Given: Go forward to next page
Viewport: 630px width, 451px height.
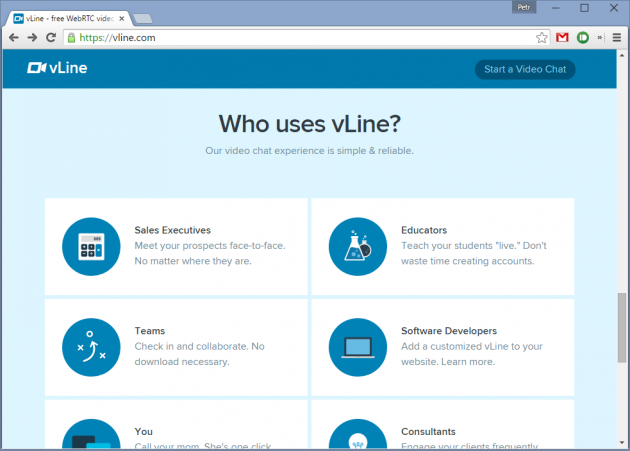Looking at the screenshot, I should [32, 37].
